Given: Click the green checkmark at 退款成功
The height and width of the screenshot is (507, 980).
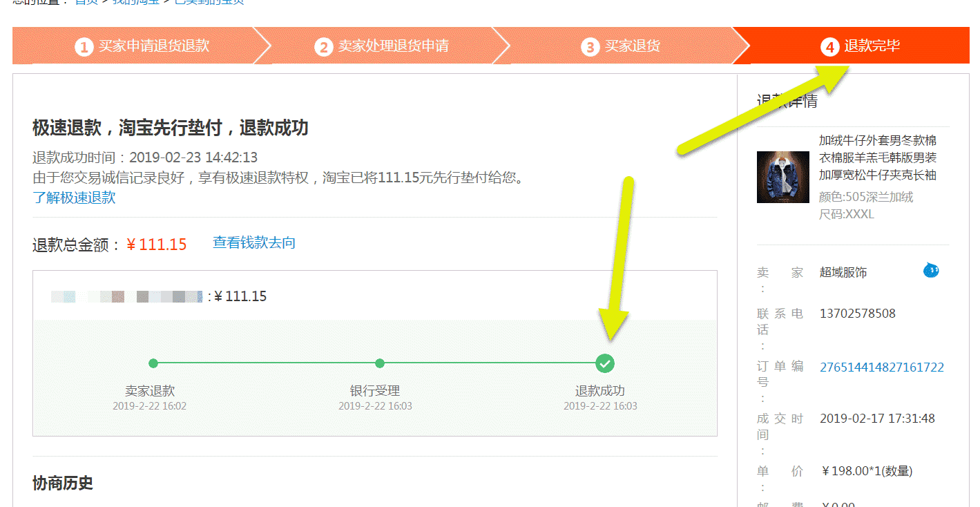Looking at the screenshot, I should (x=605, y=363).
